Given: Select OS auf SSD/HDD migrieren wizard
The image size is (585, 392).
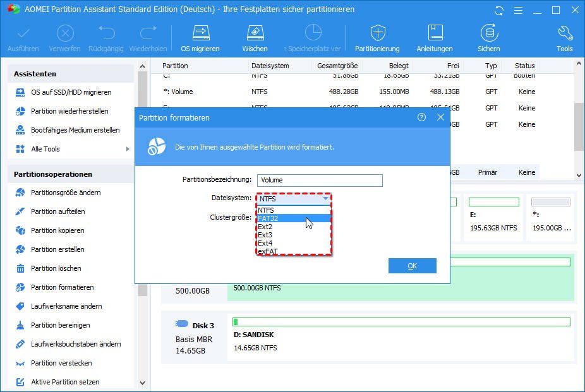Looking at the screenshot, I should (x=71, y=92).
